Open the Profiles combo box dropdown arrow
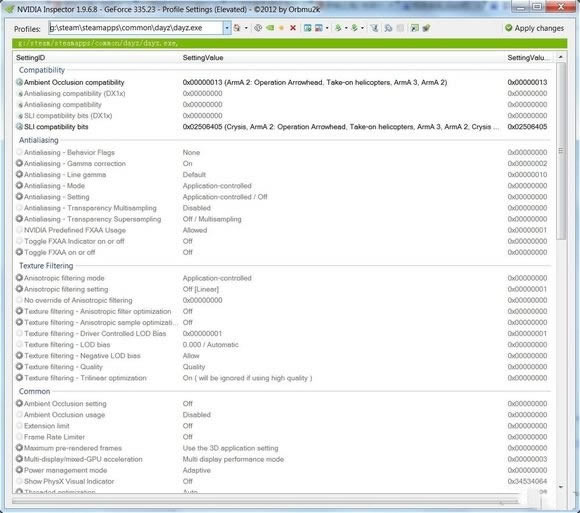Image resolution: width=580 pixels, height=513 pixels. (x=227, y=28)
